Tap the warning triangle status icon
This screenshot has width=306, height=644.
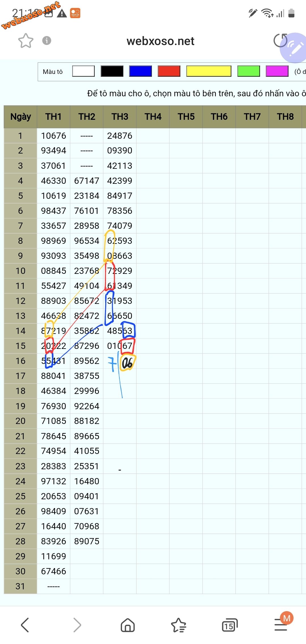62,13
